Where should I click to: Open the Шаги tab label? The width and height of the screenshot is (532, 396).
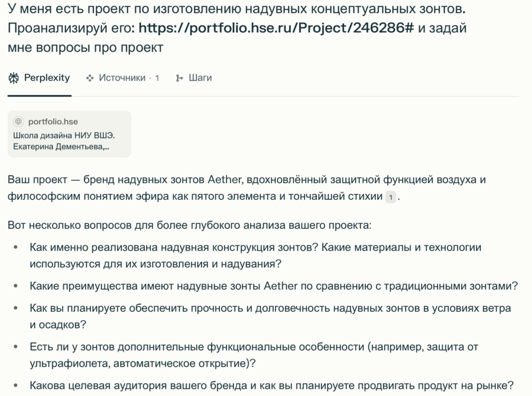coord(200,78)
